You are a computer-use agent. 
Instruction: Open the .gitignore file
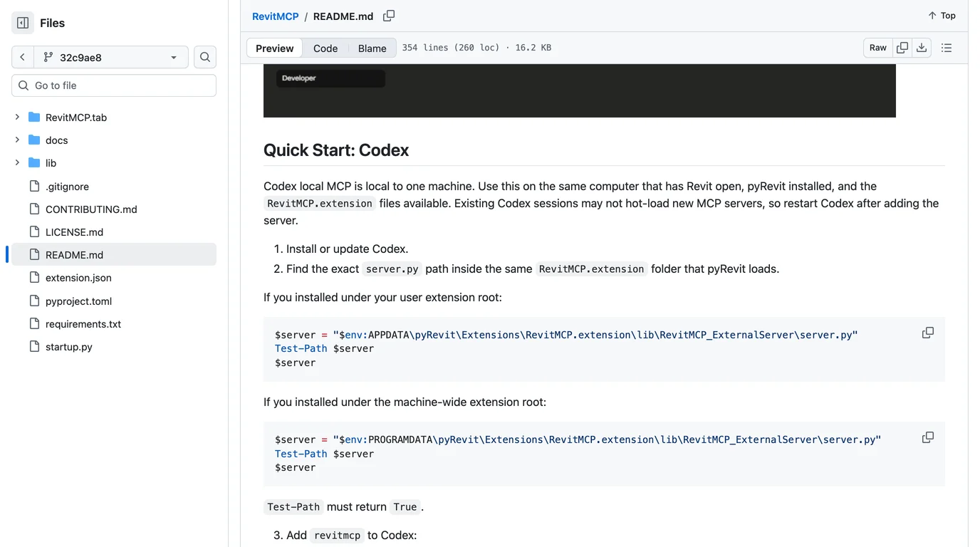tap(67, 187)
